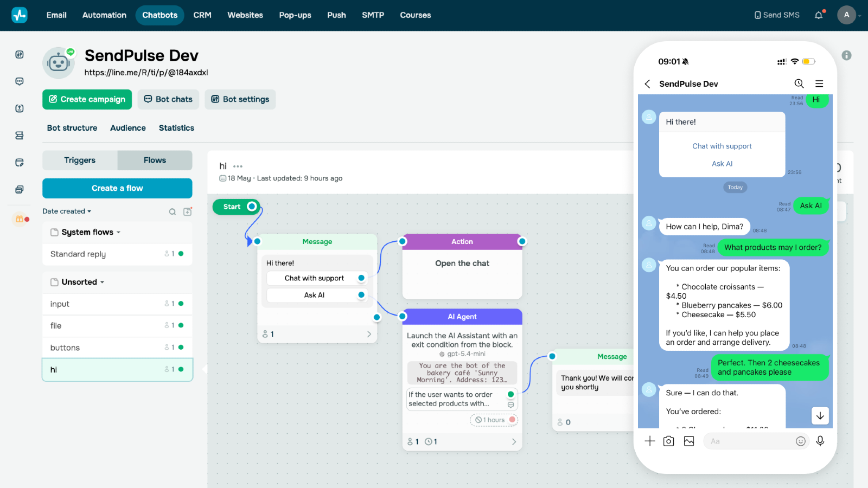
Task: Open the Email menu
Action: 56,15
